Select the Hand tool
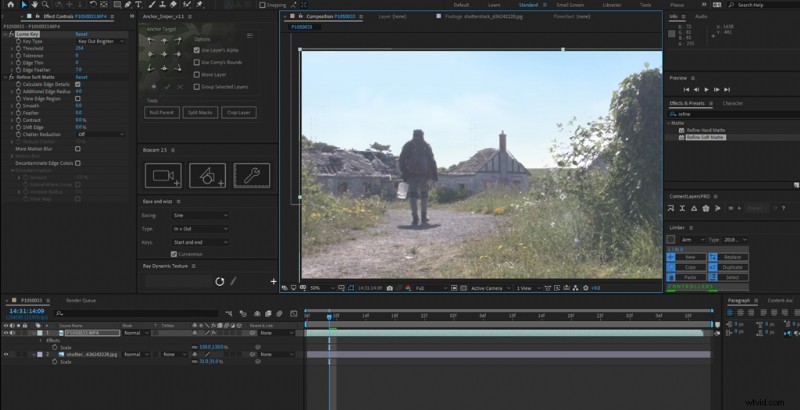 tap(34, 5)
